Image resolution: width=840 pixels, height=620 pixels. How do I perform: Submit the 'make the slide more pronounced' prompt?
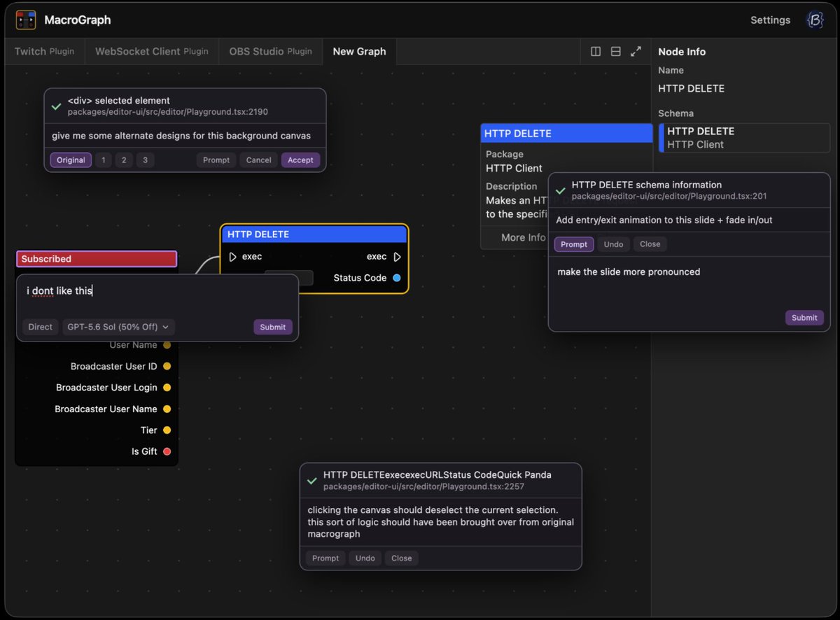(804, 318)
